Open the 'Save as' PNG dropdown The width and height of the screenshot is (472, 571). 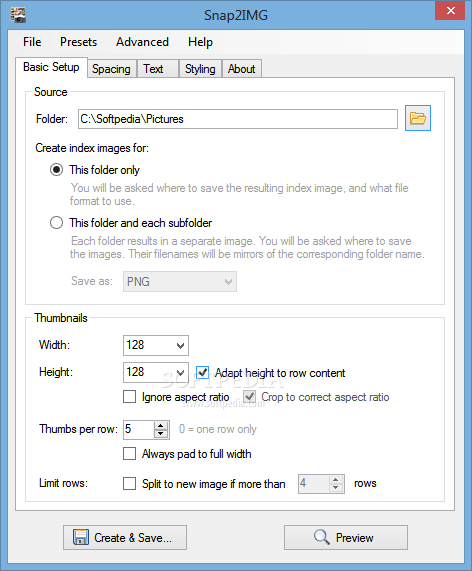(180, 281)
